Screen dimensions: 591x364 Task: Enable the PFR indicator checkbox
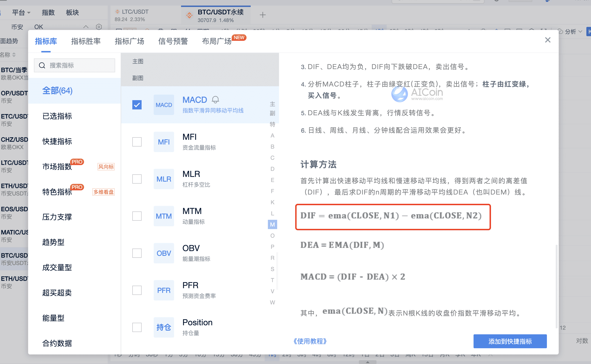(137, 290)
